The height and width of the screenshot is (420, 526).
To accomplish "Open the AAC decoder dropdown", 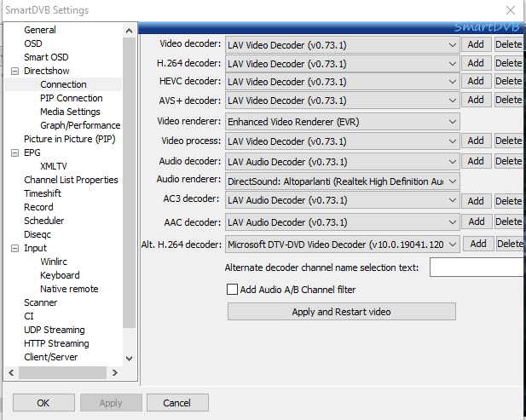I will click(x=342, y=222).
